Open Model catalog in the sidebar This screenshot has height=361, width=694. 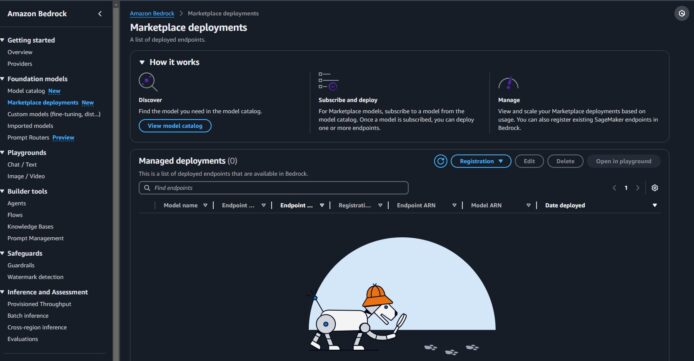26,91
